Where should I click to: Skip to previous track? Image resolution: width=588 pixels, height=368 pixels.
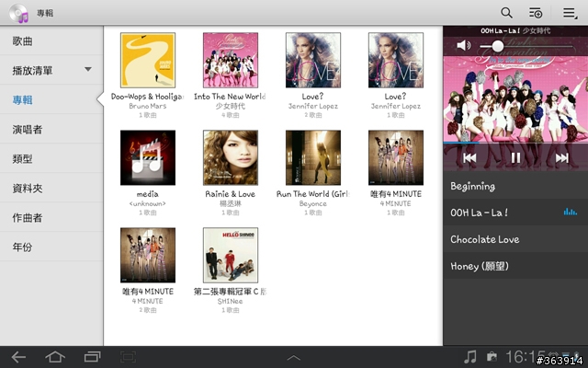click(x=469, y=157)
